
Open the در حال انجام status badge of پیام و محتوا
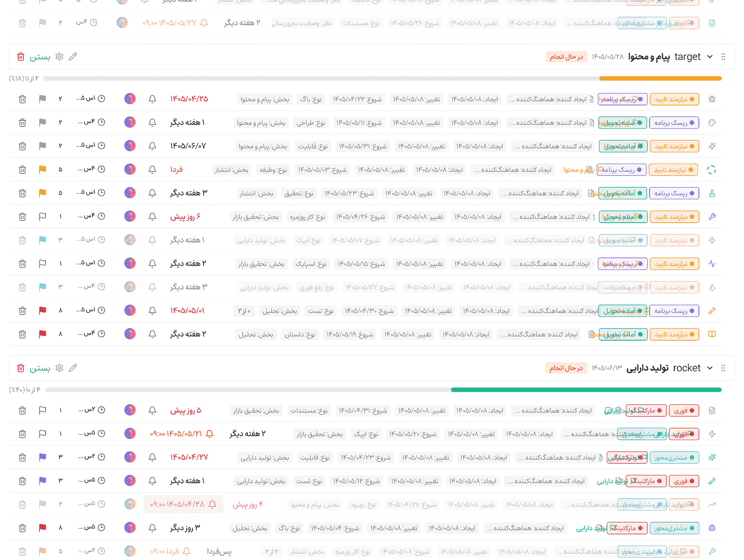(x=566, y=57)
